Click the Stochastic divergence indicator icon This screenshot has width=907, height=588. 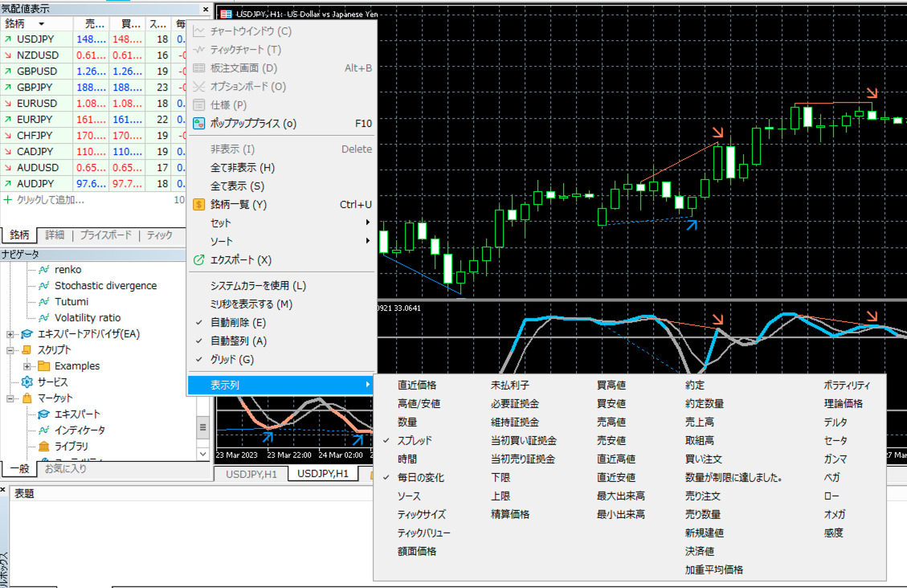pyautogui.click(x=43, y=286)
